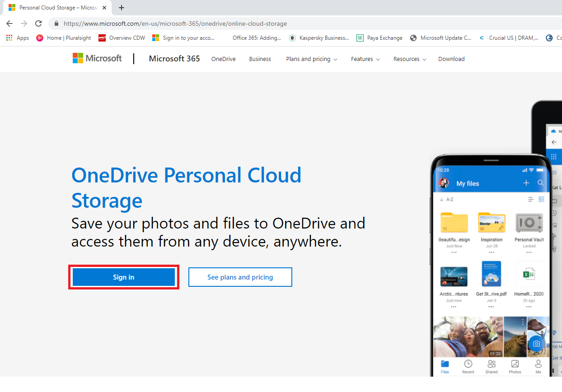Open the Paya Exchange bookmark
The image size is (562, 392).
[x=379, y=38]
